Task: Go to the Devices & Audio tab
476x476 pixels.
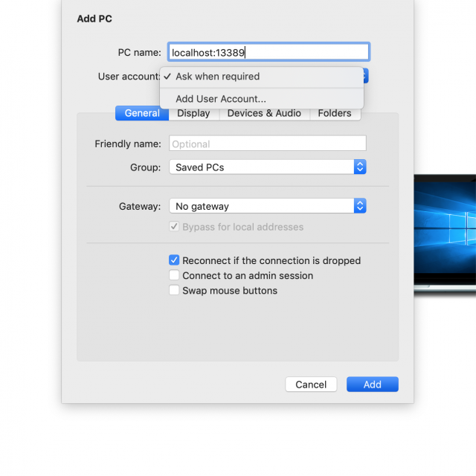Action: 264,113
